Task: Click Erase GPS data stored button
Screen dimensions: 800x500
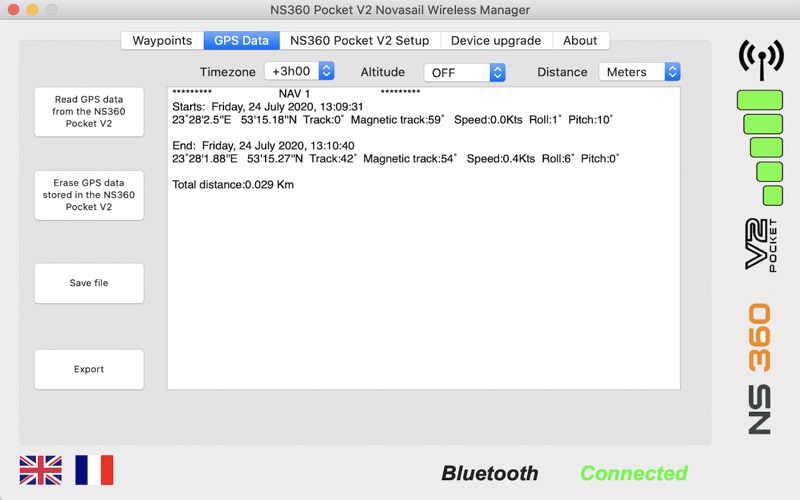Action: [x=89, y=195]
